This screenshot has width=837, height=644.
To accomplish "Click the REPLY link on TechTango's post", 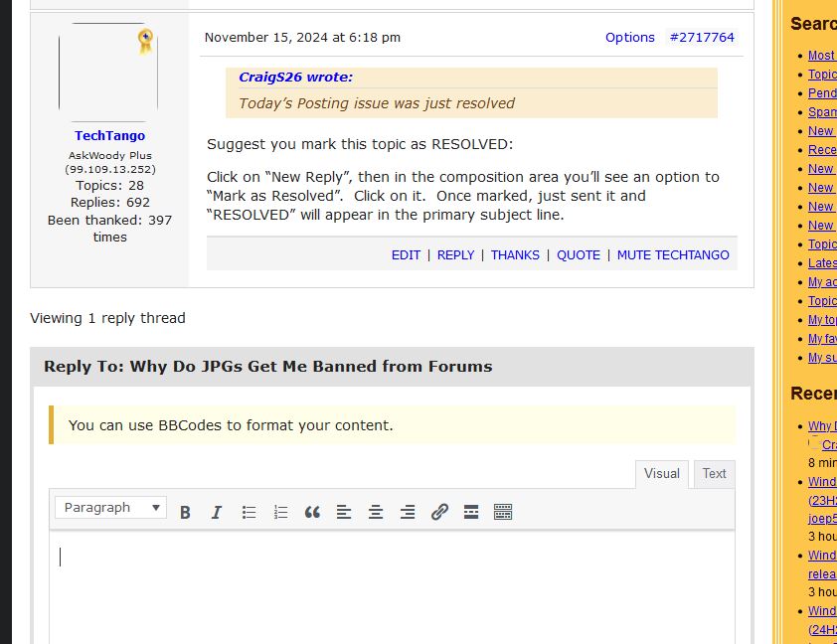I will (x=455, y=254).
